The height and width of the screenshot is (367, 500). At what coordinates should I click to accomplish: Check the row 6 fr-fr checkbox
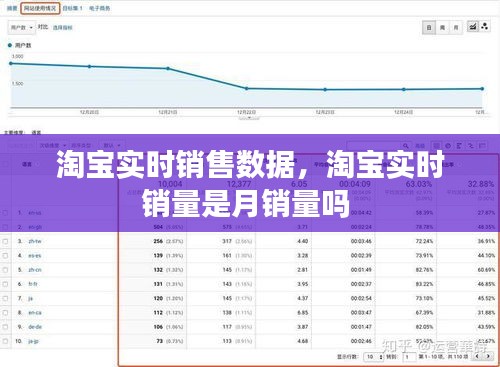coord(5,284)
